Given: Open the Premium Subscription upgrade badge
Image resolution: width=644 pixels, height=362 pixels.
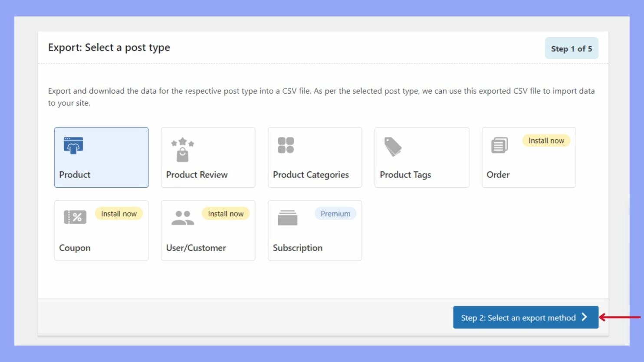Looking at the screenshot, I should pyautogui.click(x=335, y=213).
